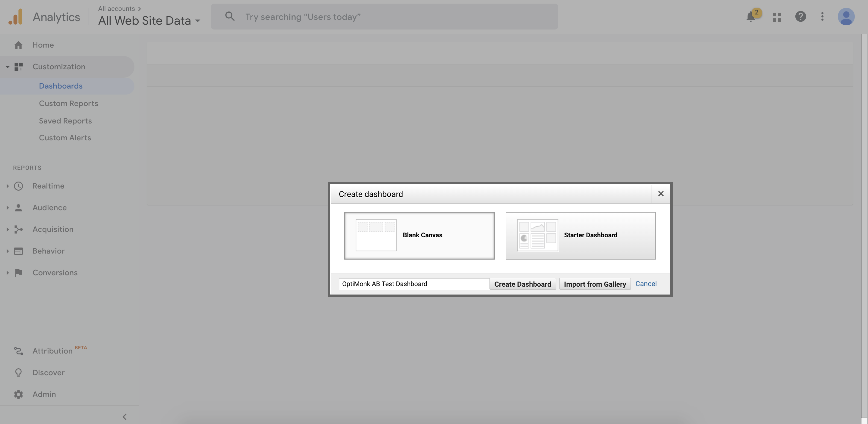This screenshot has width=868, height=424.
Task: Open the Google apps grid
Action: click(x=777, y=17)
